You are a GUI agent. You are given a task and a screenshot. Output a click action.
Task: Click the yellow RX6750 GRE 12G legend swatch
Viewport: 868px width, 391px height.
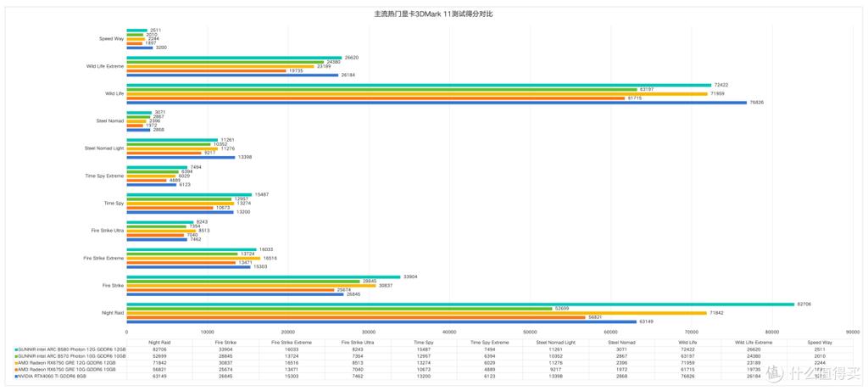tap(17, 363)
